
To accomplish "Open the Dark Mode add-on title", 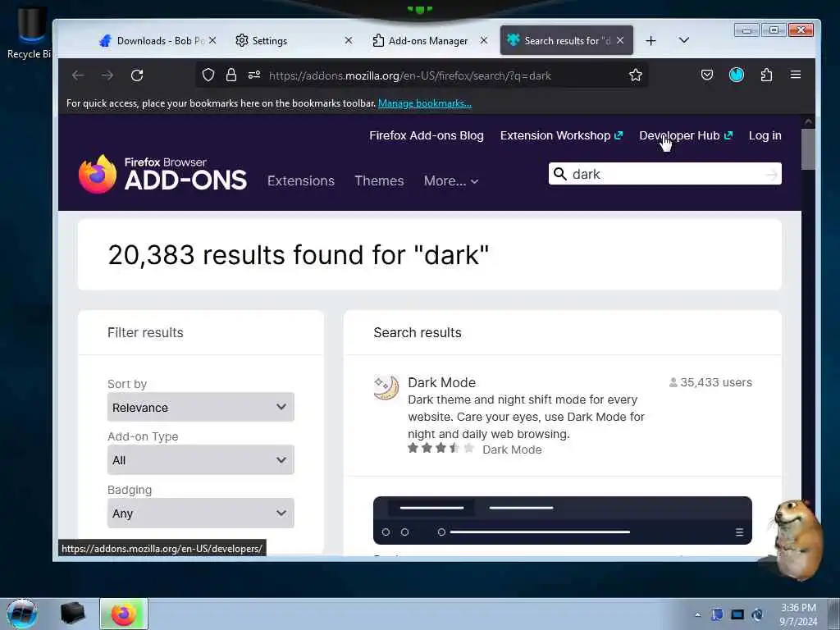I will 442,382.
